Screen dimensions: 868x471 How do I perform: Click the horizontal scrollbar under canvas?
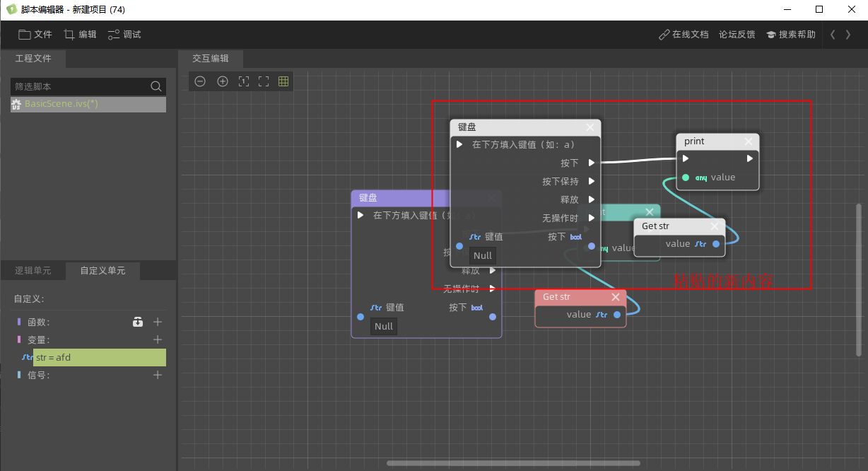coord(513,463)
